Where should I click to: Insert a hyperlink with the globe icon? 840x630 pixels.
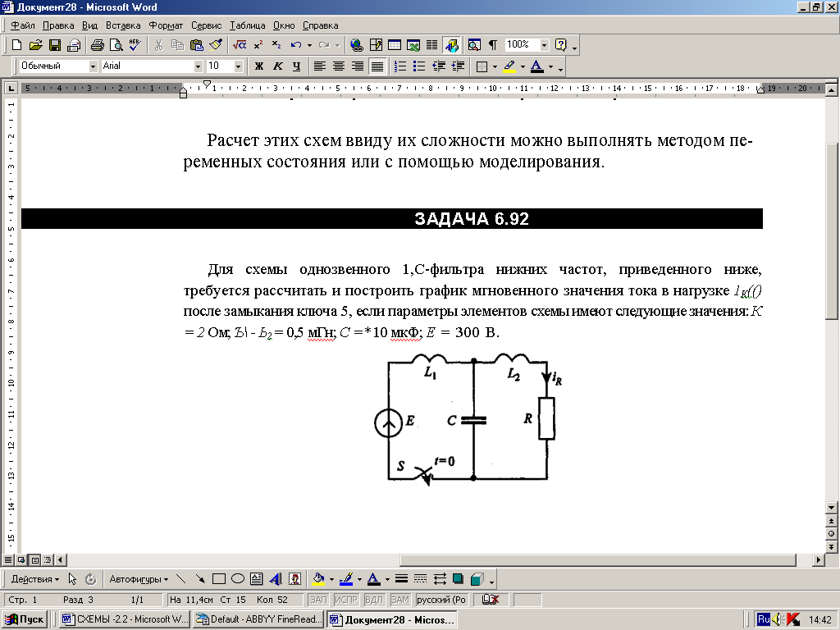click(356, 45)
